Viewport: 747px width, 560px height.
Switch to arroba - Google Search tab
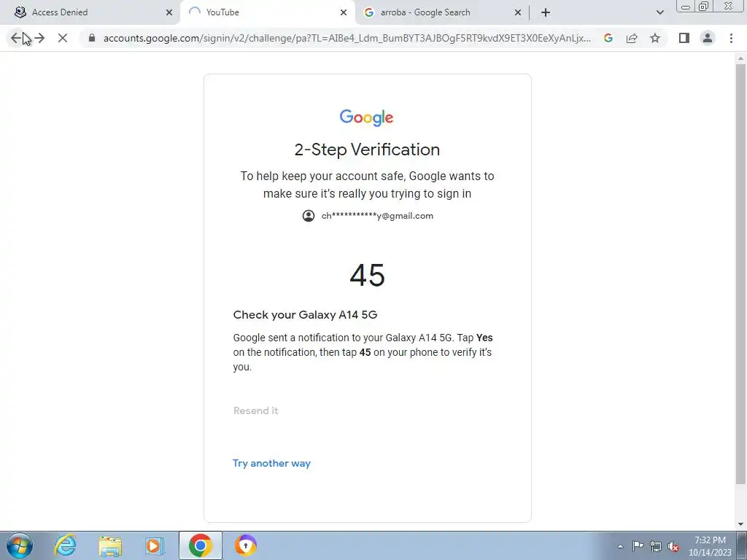tap(442, 12)
